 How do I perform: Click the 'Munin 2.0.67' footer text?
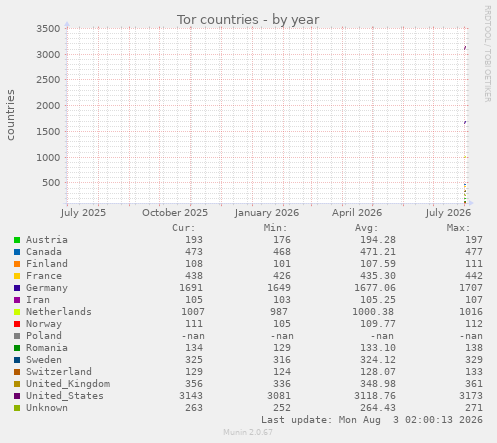tap(248, 432)
